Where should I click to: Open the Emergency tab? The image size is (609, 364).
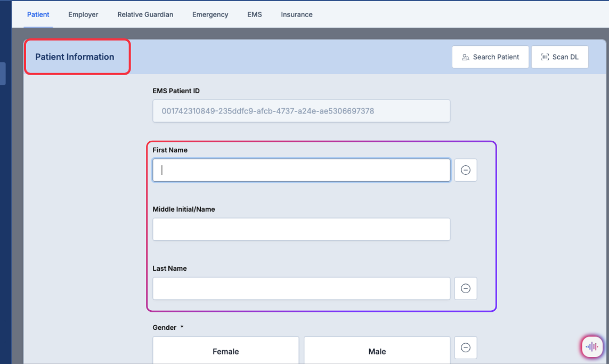click(210, 14)
